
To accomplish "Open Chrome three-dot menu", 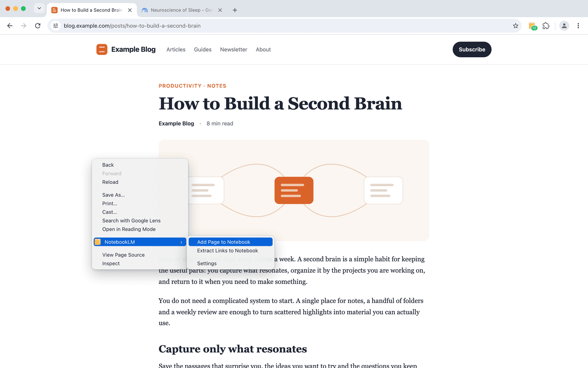I will click(x=578, y=26).
